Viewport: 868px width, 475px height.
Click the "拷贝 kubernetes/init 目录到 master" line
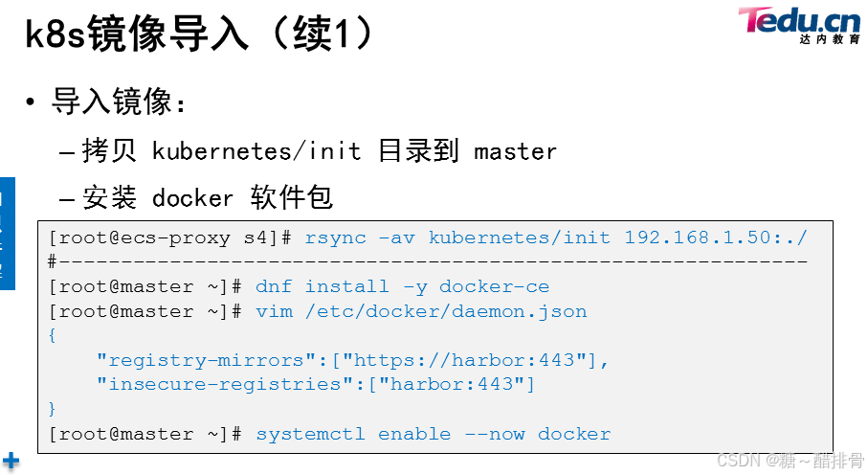[x=320, y=151]
